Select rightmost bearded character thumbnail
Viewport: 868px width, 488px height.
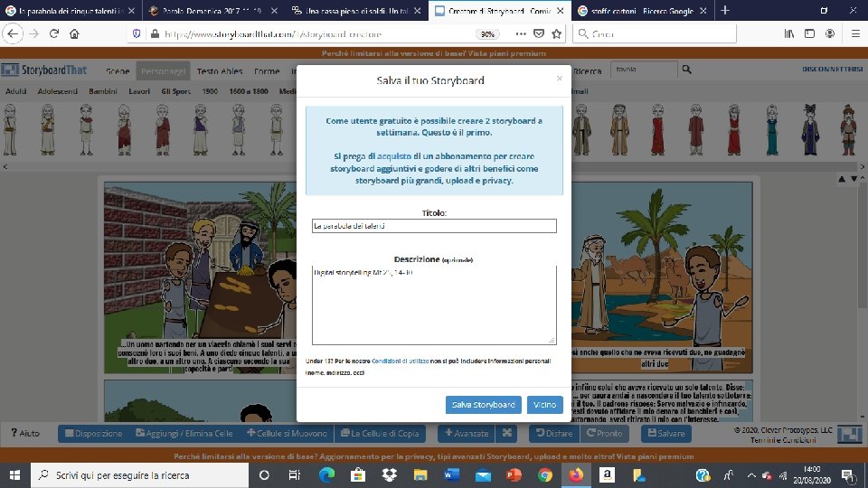(x=848, y=130)
